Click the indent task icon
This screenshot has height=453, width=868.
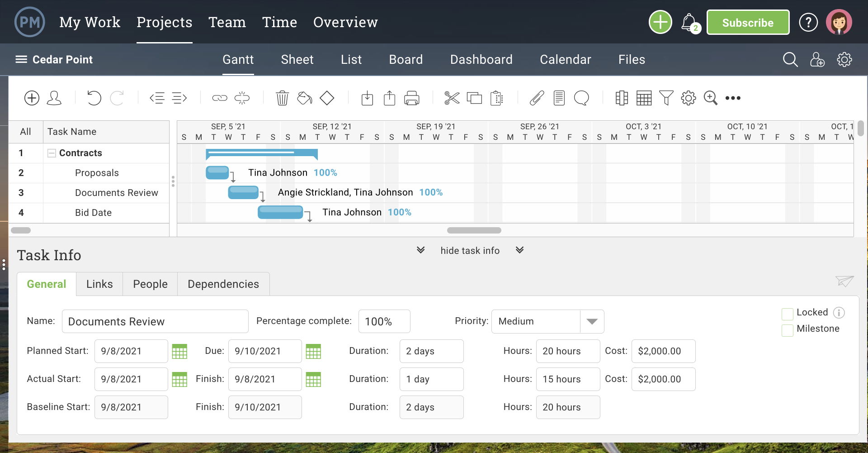coord(179,98)
